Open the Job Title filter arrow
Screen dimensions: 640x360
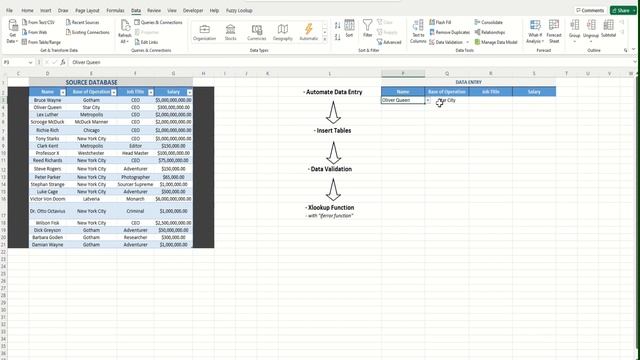pyautogui.click(x=151, y=92)
